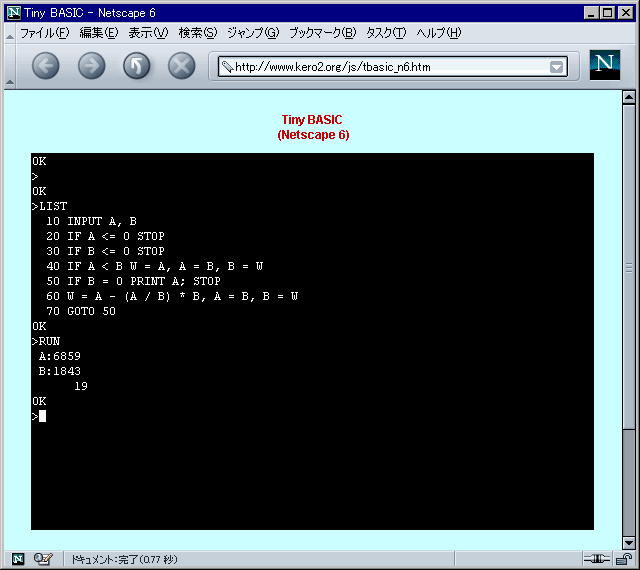Click the blinking cursor prompt line
Image resolution: width=640 pixels, height=570 pixels.
[39, 416]
